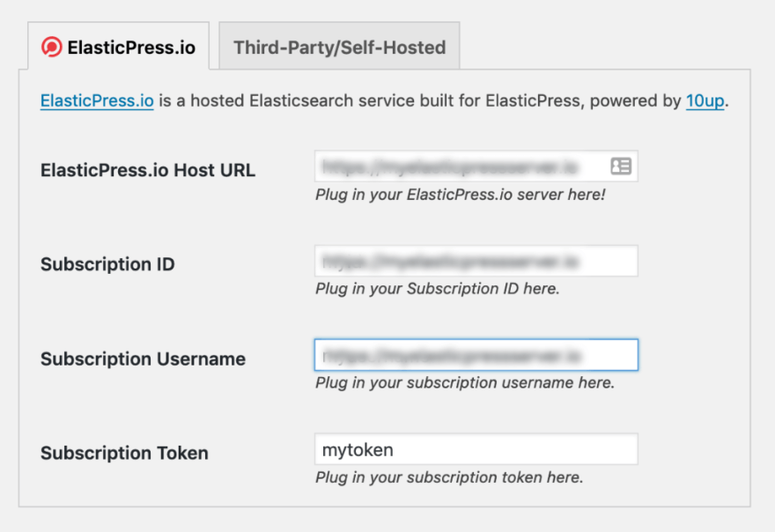Click hint 'Plug in your subscription token here.'
The width and height of the screenshot is (775, 532).
[x=449, y=477]
